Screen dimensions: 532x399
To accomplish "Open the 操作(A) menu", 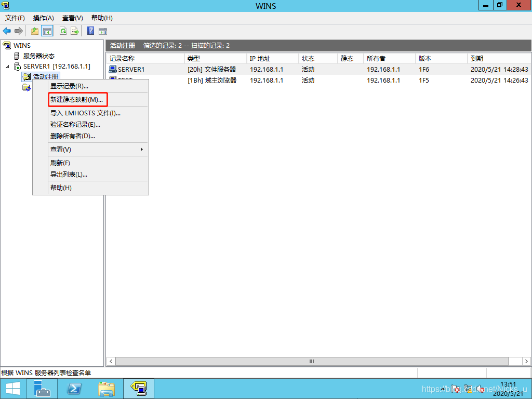I will coord(44,18).
